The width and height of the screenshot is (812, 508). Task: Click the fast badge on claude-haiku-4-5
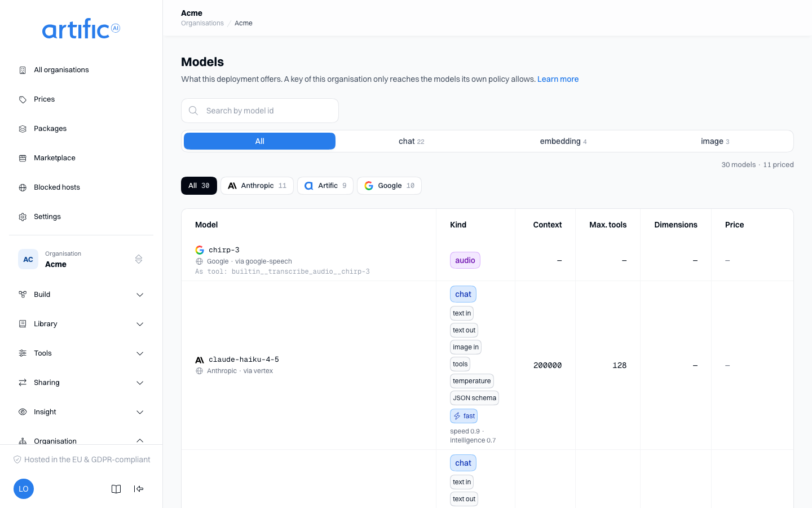(464, 416)
